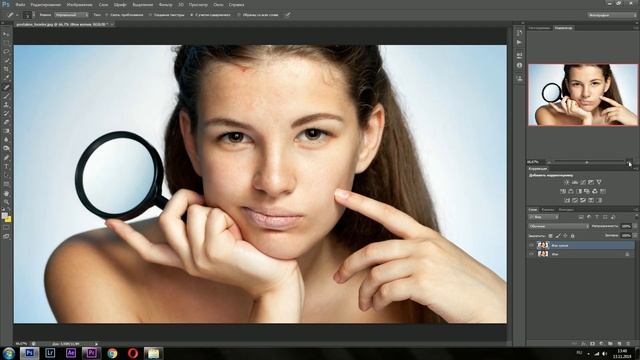Open the "Файл" menu
640x360 pixels.
(20, 4)
